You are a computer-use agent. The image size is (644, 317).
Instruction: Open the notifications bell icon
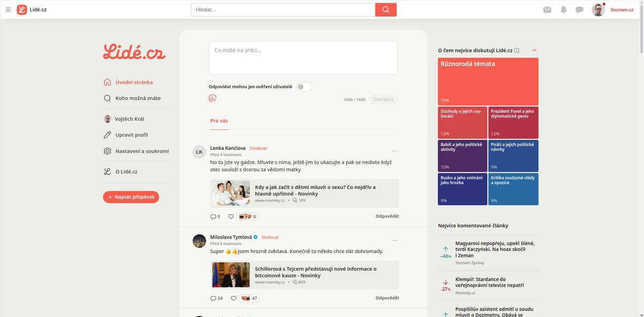point(563,10)
